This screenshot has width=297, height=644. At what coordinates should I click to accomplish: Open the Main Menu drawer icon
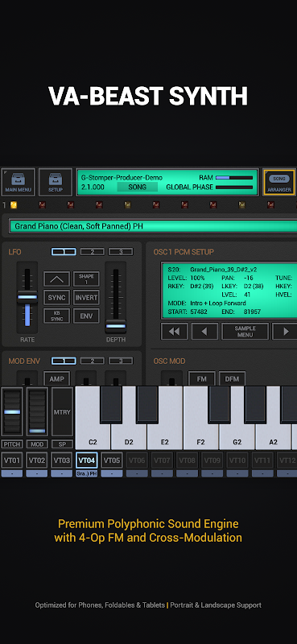point(18,182)
